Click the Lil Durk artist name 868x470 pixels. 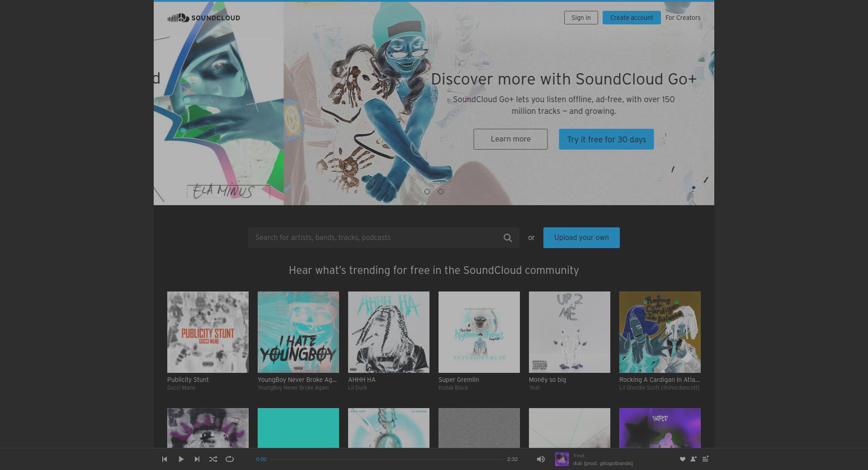tap(357, 388)
